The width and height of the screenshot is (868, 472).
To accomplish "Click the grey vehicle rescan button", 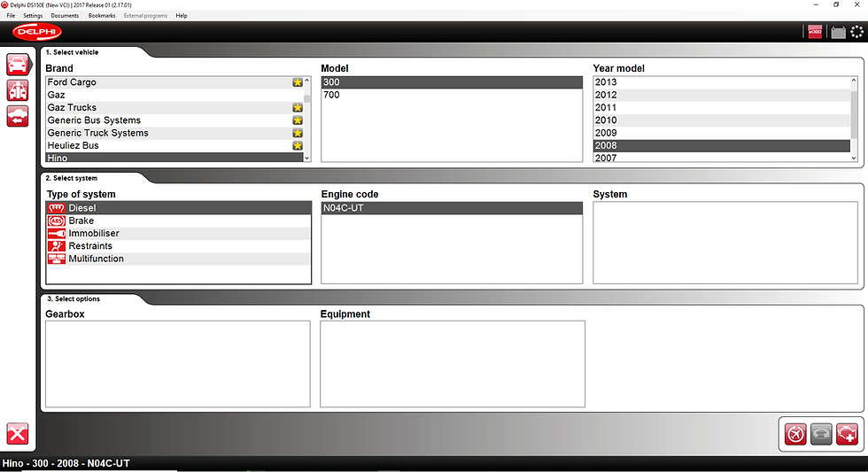I will click(x=822, y=434).
